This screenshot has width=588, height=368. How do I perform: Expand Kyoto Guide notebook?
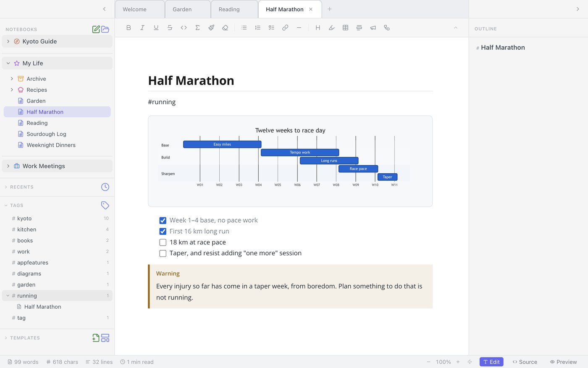8,41
